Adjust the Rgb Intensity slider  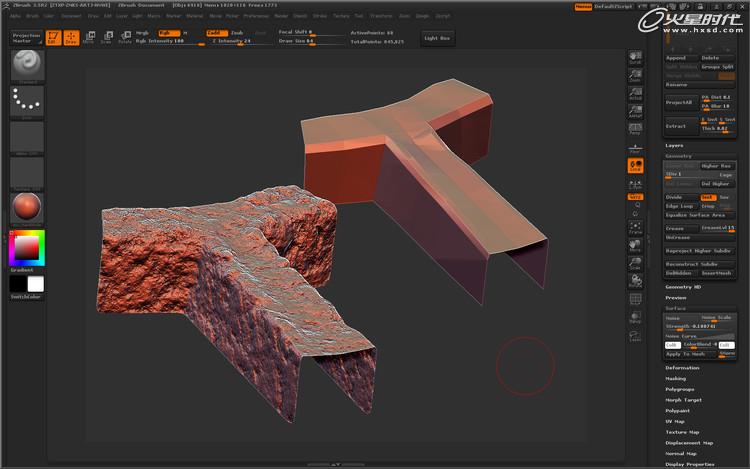[x=170, y=42]
